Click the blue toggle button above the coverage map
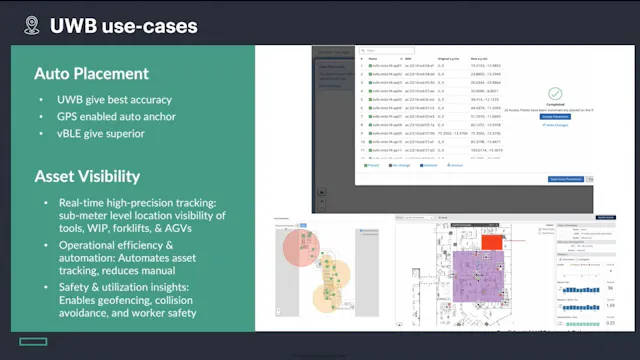 (303, 225)
